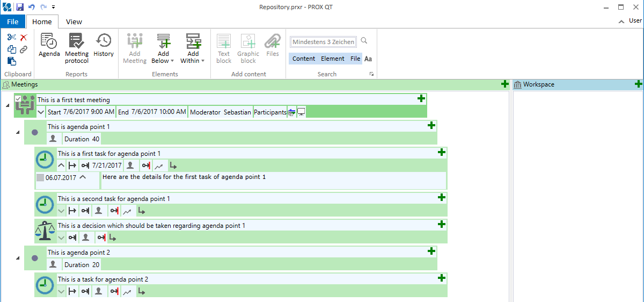Toggle the Aa case-sensitive search option
644x302 pixels.
368,59
